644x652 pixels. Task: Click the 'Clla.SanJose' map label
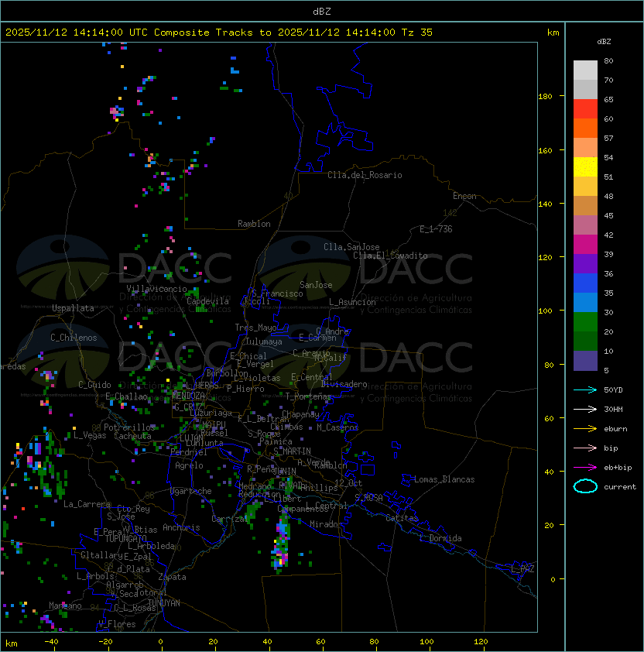(351, 247)
